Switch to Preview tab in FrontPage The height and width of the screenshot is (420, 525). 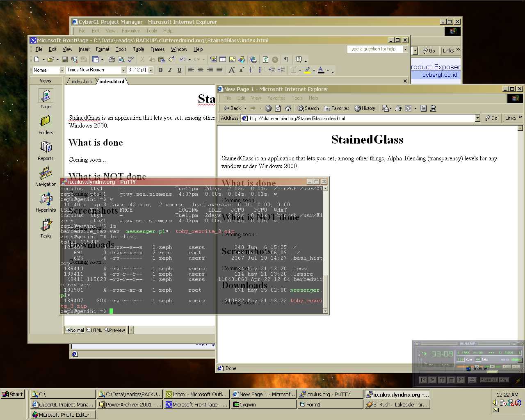tap(115, 330)
